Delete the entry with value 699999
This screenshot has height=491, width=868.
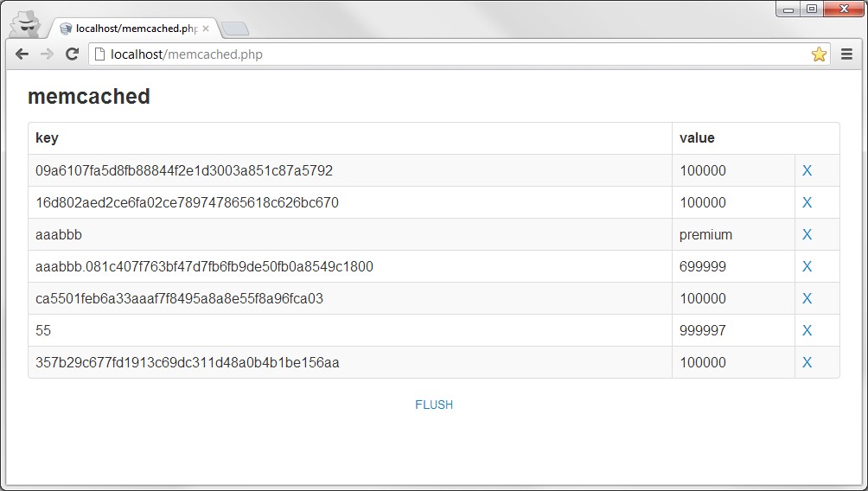click(x=807, y=267)
